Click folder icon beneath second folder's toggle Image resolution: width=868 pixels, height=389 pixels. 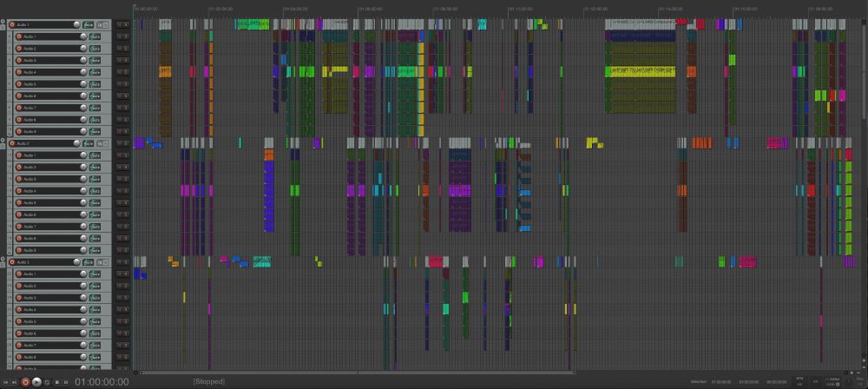(3, 146)
